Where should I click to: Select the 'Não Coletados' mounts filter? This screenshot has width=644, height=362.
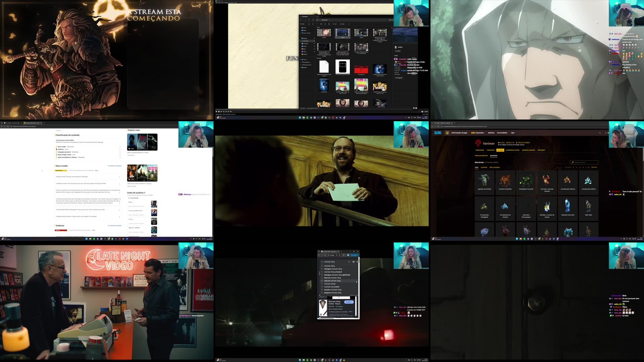tap(495, 167)
